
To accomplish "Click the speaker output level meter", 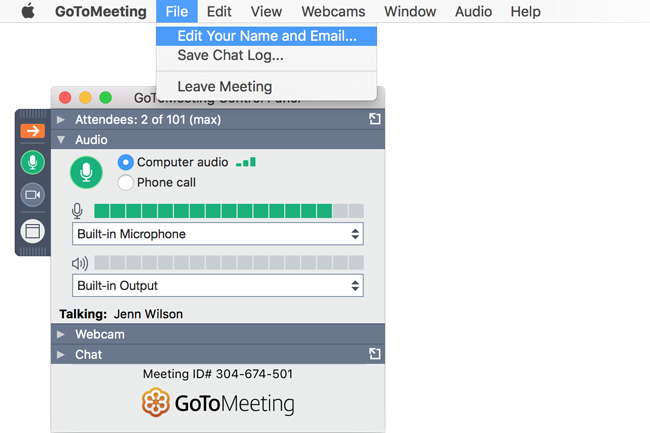I will tap(229, 263).
